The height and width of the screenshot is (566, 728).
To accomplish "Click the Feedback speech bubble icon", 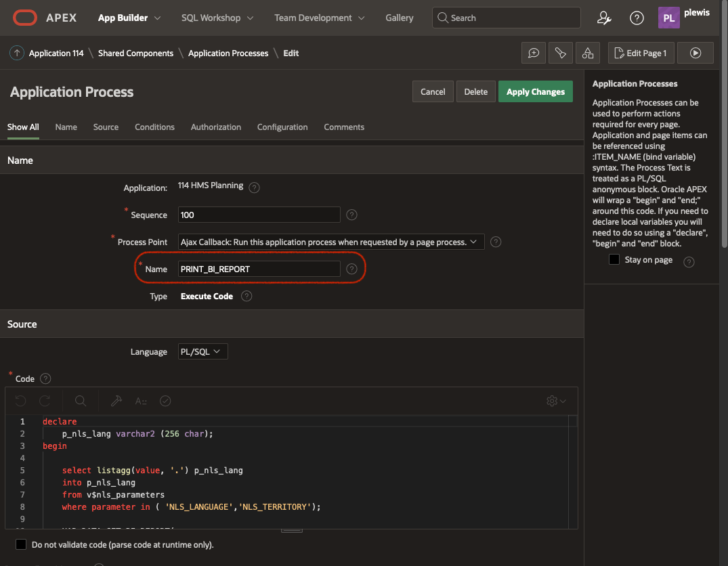I will [534, 53].
